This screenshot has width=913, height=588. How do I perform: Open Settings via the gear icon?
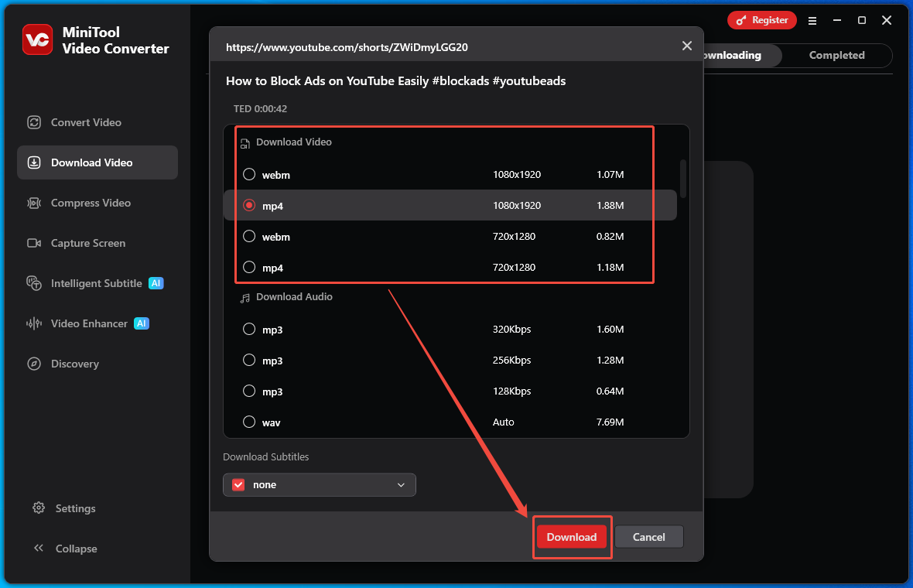tap(39, 508)
